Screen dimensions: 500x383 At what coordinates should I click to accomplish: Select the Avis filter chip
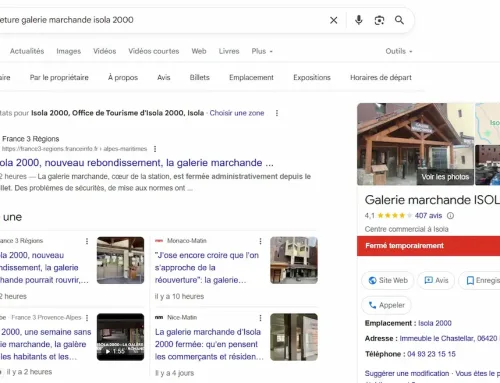point(164,78)
